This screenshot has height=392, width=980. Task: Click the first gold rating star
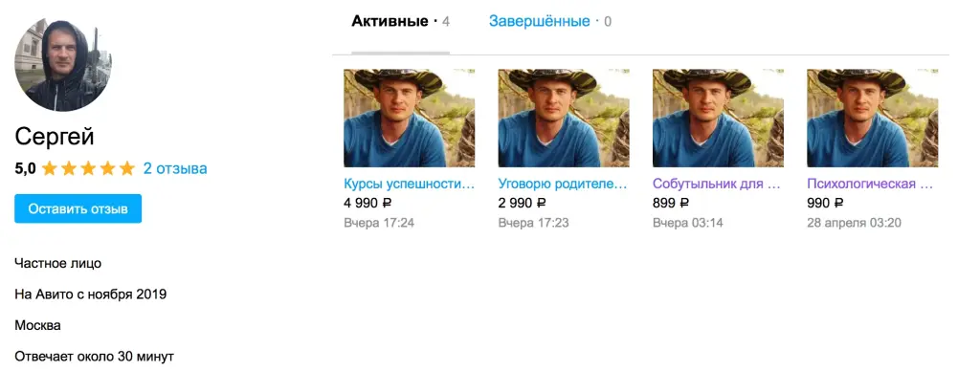(x=50, y=169)
